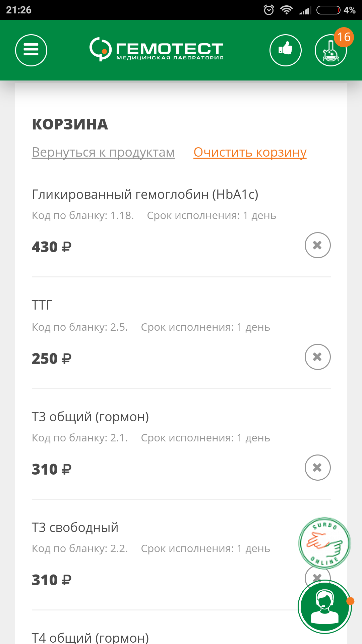The image size is (362, 644).
Task: Tap the cart badge showing 16
Action: [x=344, y=37]
